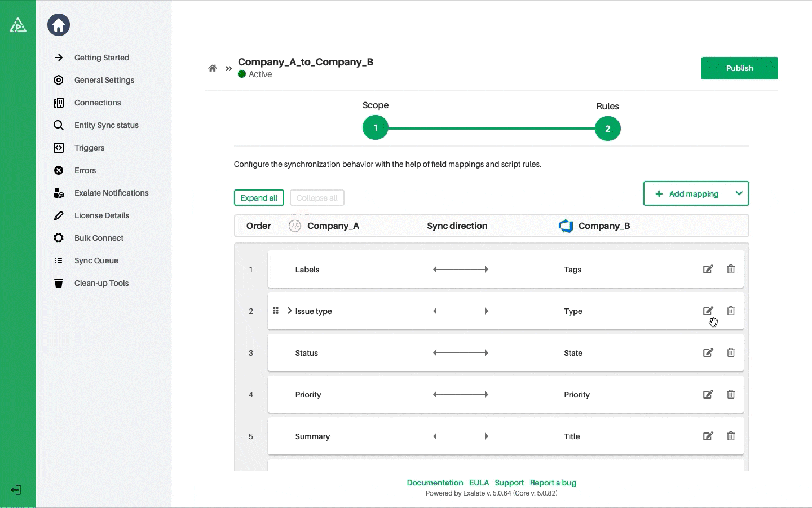812x508 pixels.
Task: Open the Support link
Action: pyautogui.click(x=509, y=483)
